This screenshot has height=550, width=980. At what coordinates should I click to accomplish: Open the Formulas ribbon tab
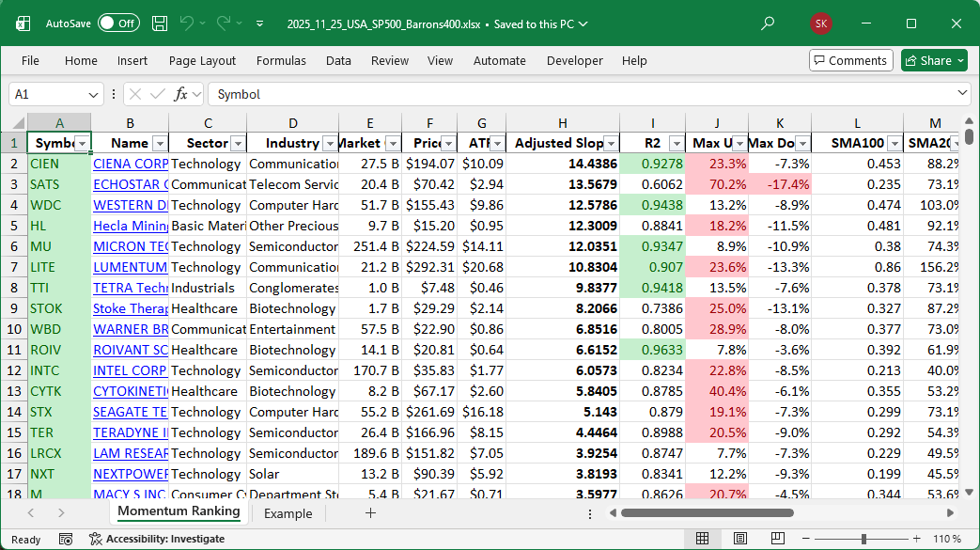click(x=281, y=60)
